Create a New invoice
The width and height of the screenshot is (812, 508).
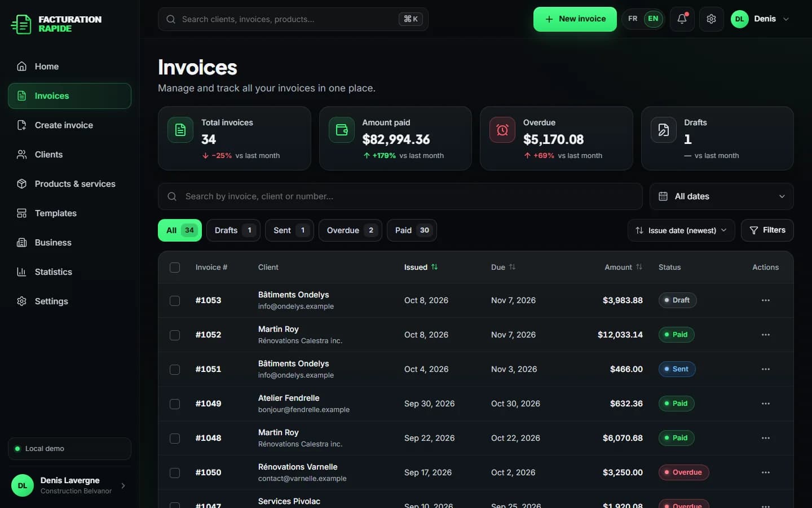[x=575, y=19]
